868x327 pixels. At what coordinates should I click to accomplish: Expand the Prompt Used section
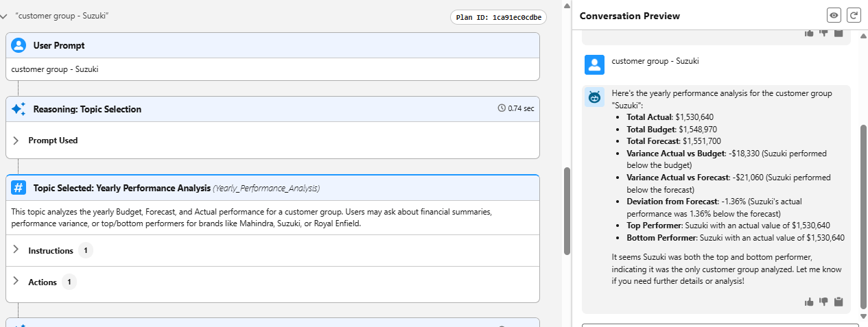pos(16,141)
